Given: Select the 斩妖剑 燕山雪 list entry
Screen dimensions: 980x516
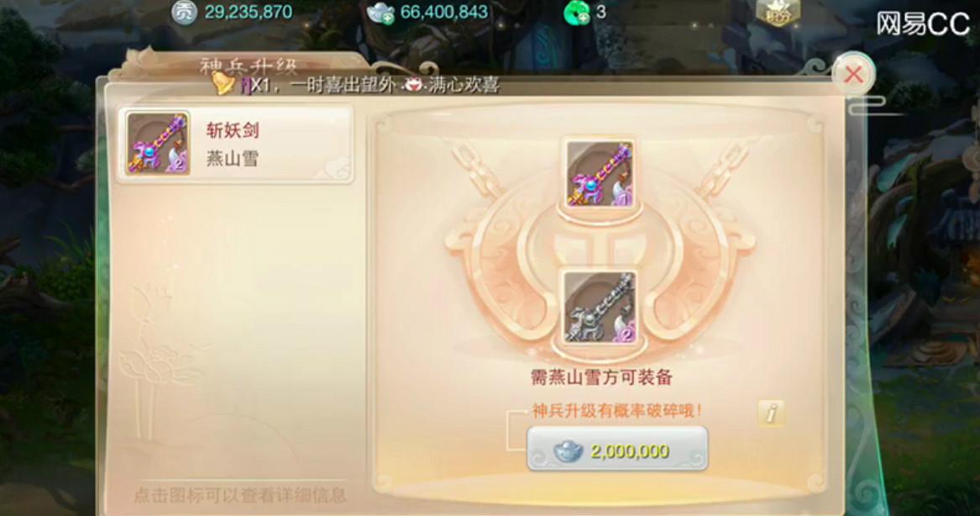Looking at the screenshot, I should [235, 144].
